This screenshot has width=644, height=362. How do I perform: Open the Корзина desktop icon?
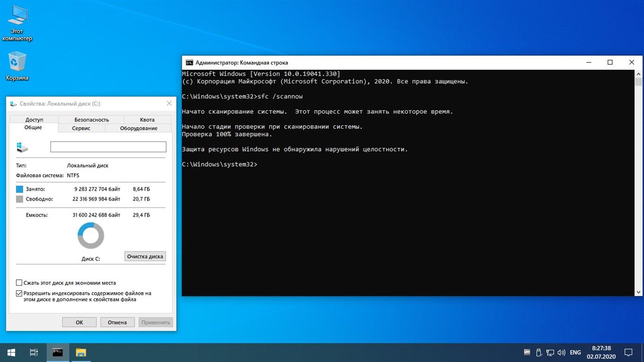[x=17, y=64]
